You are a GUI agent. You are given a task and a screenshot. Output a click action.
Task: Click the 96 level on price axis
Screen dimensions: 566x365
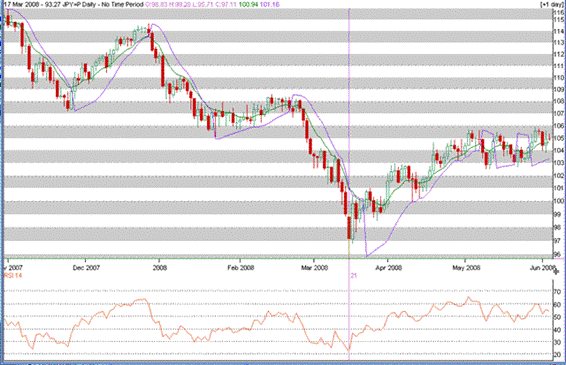point(558,255)
